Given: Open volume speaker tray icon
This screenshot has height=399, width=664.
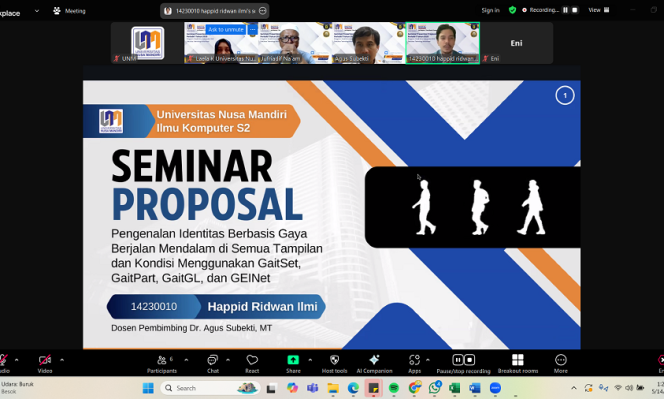Looking at the screenshot, I should pos(629,388).
